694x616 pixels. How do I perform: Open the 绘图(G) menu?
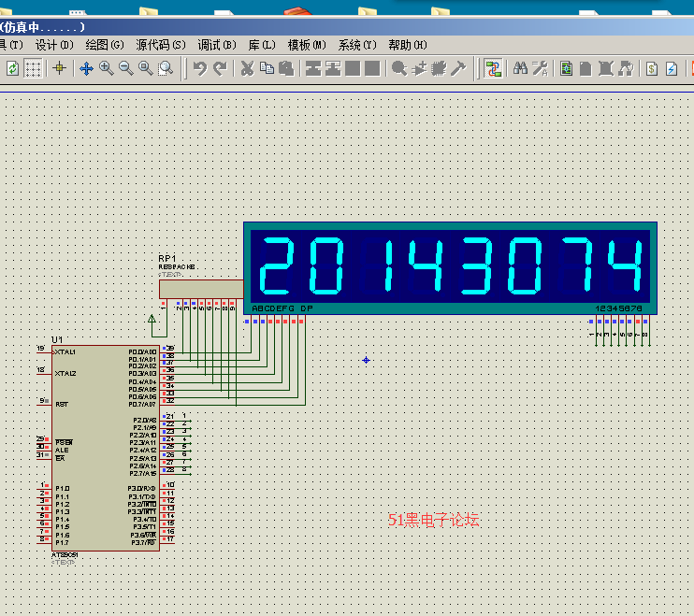pyautogui.click(x=105, y=45)
